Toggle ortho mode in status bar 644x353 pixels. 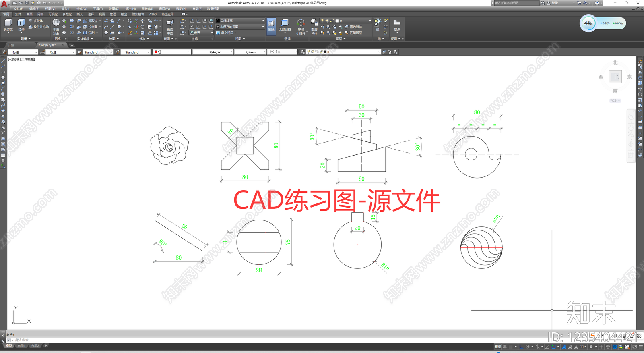[x=521, y=347]
